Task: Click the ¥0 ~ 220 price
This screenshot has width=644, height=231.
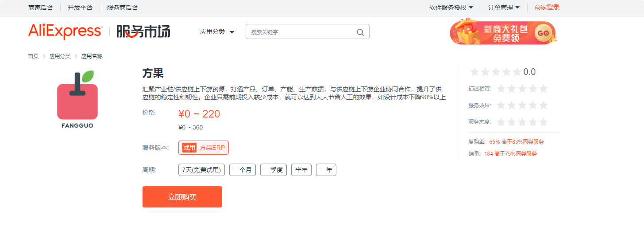Action: coord(199,114)
